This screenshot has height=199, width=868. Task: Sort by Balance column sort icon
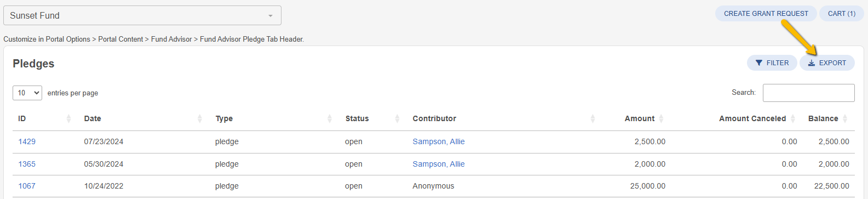845,118
